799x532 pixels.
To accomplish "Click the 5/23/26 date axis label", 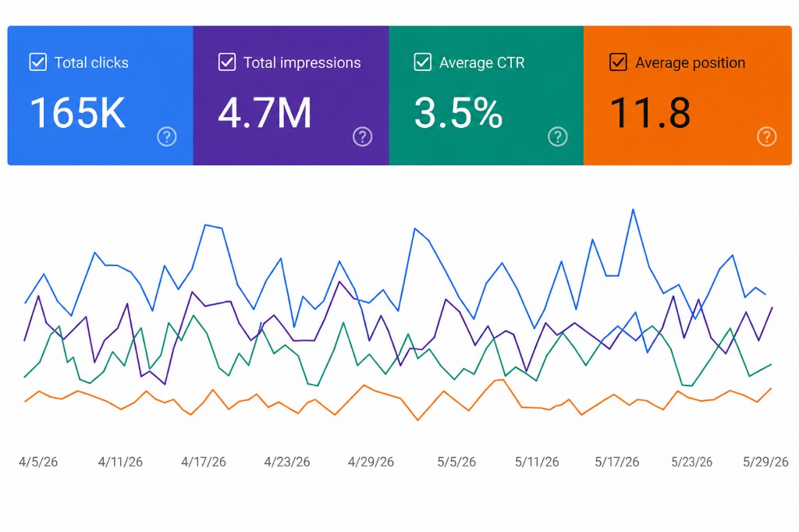I will pos(691,463).
